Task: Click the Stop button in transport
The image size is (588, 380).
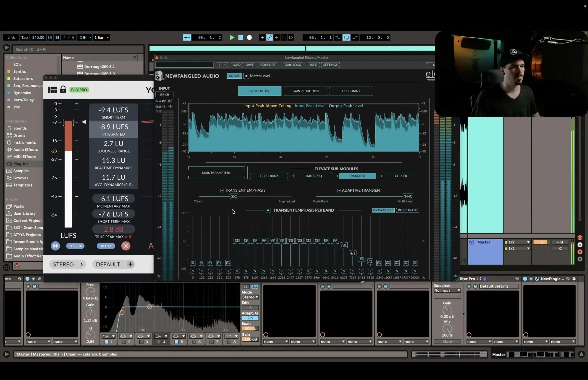Action: pos(241,37)
